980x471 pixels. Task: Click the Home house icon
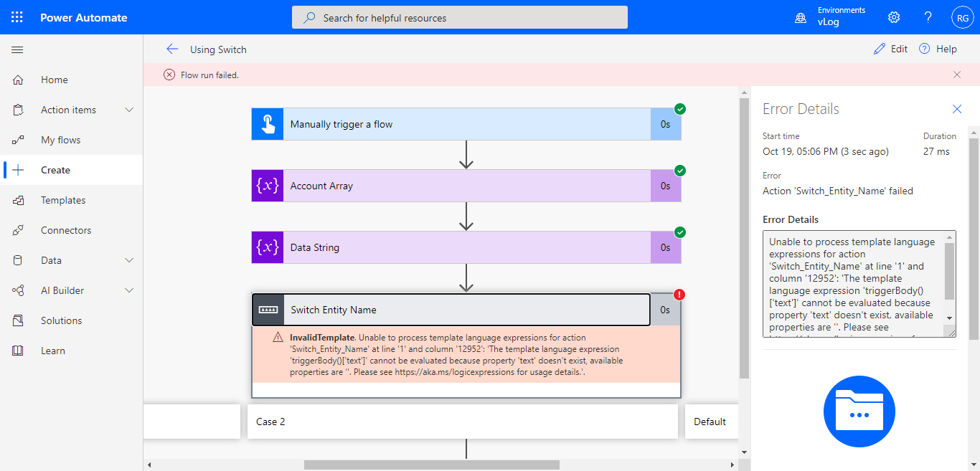tap(19, 80)
